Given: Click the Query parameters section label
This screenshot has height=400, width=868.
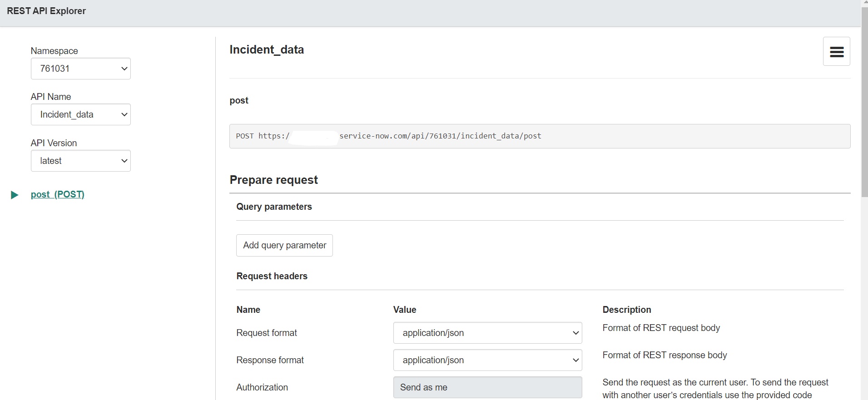Looking at the screenshot, I should tap(274, 207).
